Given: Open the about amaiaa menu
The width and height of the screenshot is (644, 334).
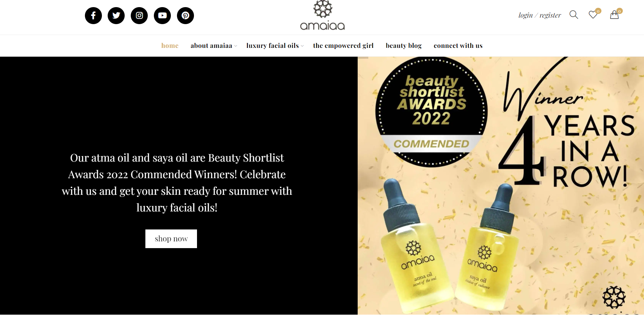Looking at the screenshot, I should tap(211, 45).
